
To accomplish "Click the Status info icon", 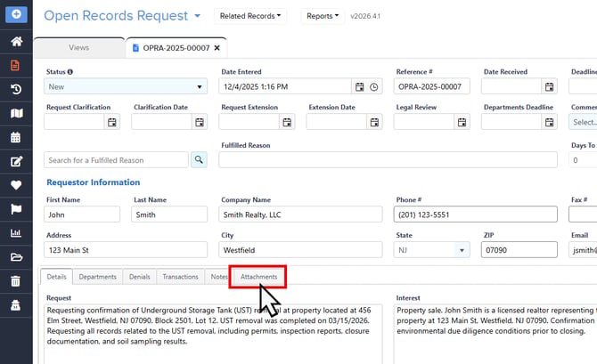I will [70, 71].
